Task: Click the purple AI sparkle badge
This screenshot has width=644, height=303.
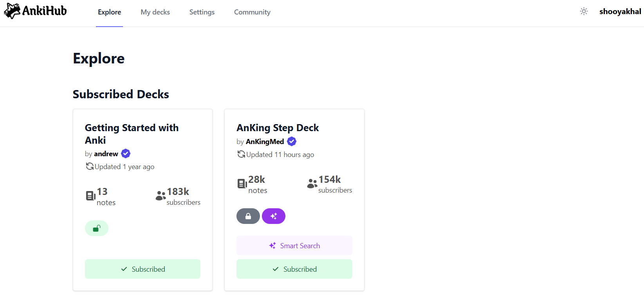Action: (x=274, y=216)
